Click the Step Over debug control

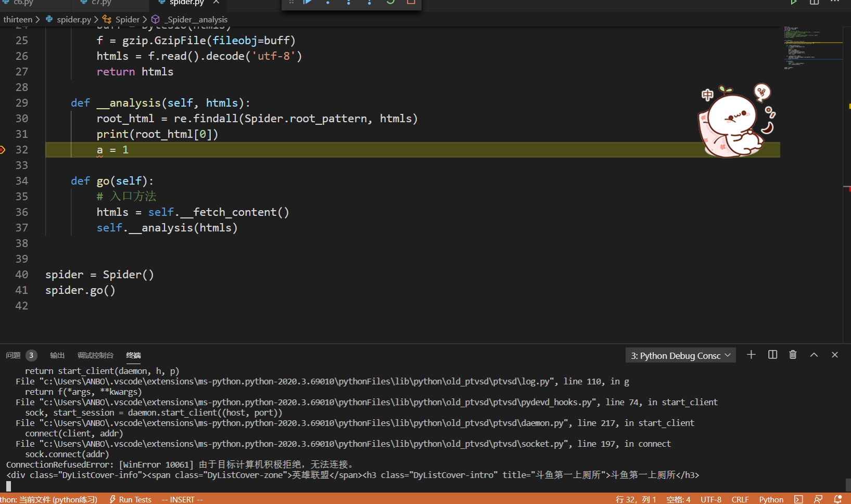click(x=328, y=2)
